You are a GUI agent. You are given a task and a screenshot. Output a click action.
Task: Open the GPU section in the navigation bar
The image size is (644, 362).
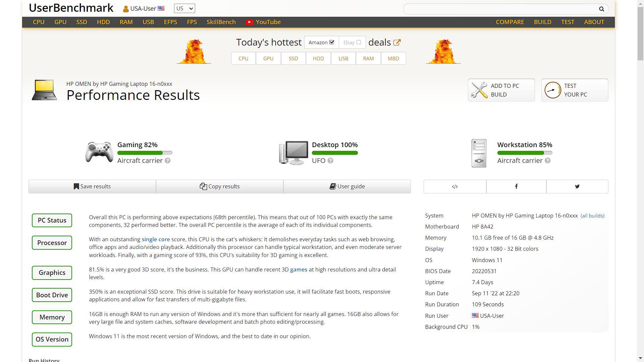pos(60,22)
